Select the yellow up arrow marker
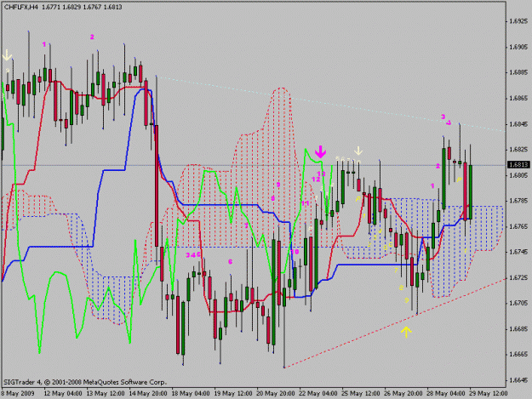 (406, 332)
